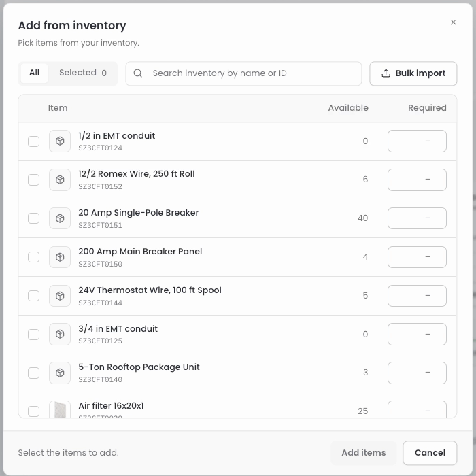Click the package icon for 5-Ton Rooftop Package Unit

[x=60, y=373]
